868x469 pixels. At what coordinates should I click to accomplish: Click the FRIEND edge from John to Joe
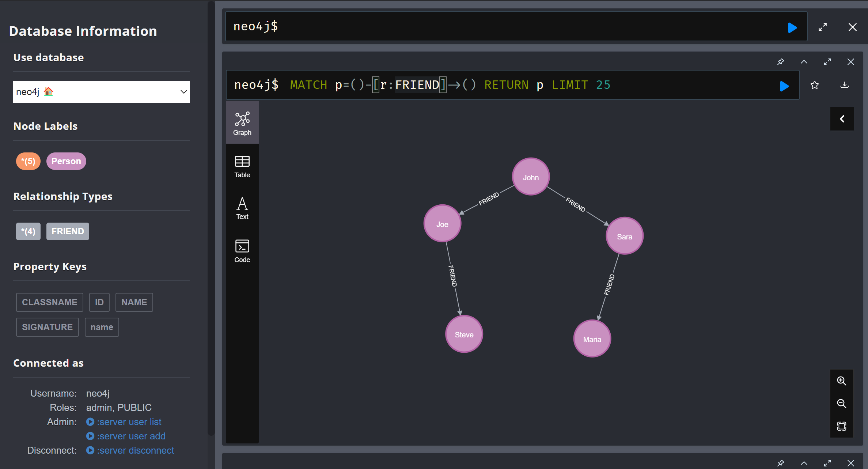(x=489, y=199)
